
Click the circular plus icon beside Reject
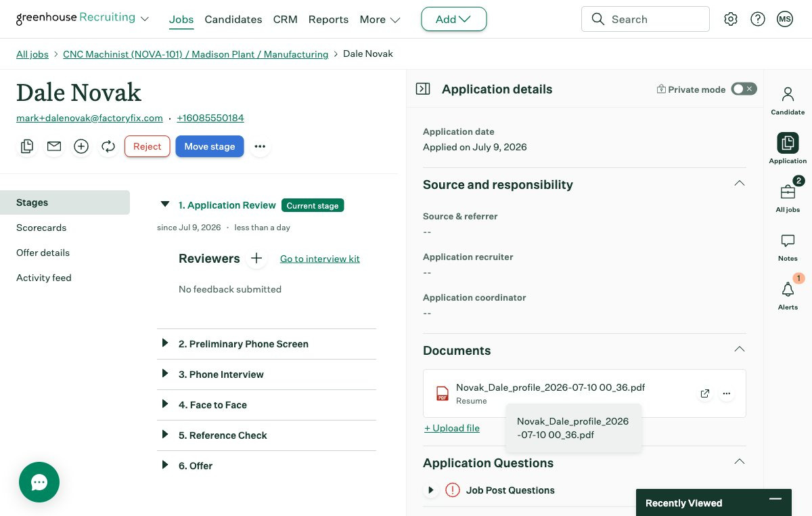tap(81, 146)
